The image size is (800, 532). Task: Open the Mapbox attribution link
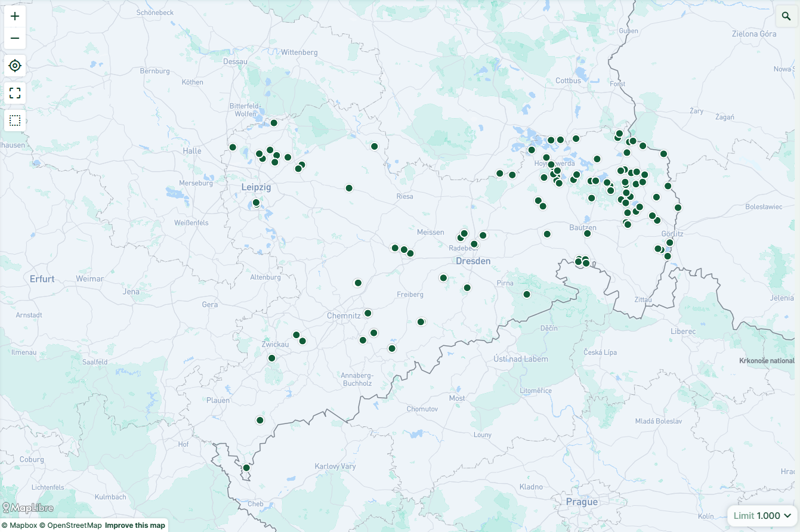[23, 525]
